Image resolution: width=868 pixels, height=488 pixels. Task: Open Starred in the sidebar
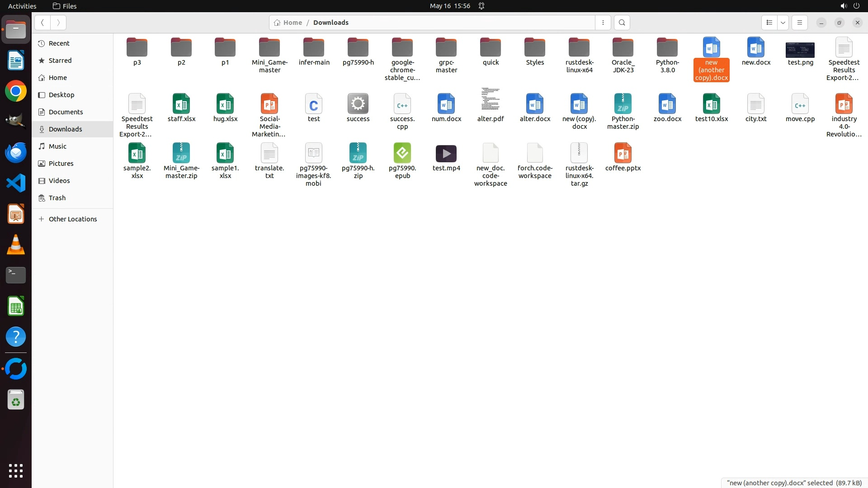pyautogui.click(x=60, y=61)
